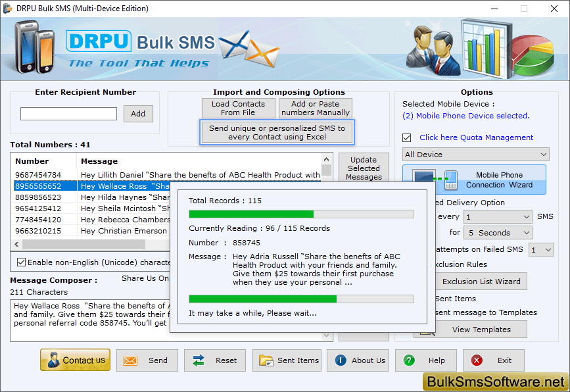Click the DRPU logo in banner
The width and height of the screenshot is (570, 392).
99,41
